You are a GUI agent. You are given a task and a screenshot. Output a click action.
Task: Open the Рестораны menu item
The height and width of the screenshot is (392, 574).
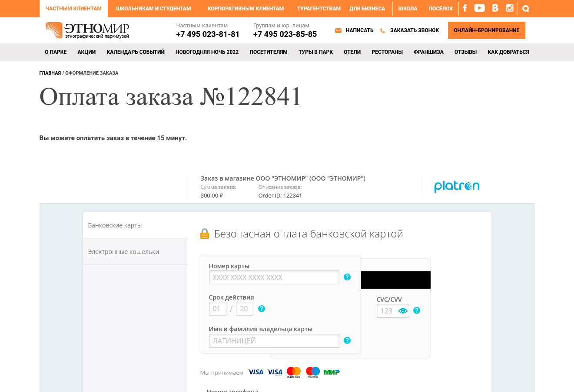pyautogui.click(x=387, y=52)
